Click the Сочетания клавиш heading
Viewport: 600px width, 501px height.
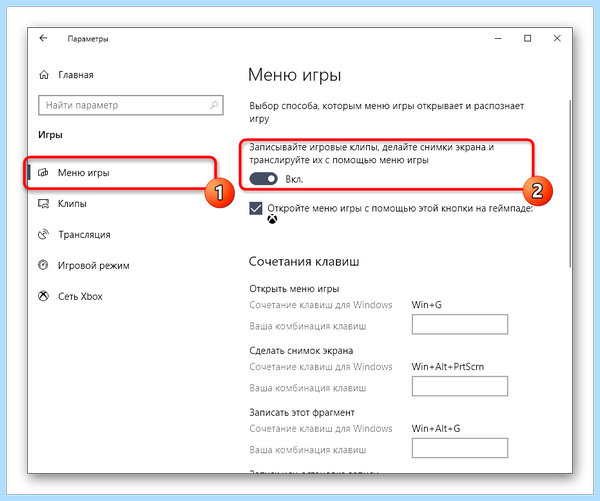tap(304, 262)
